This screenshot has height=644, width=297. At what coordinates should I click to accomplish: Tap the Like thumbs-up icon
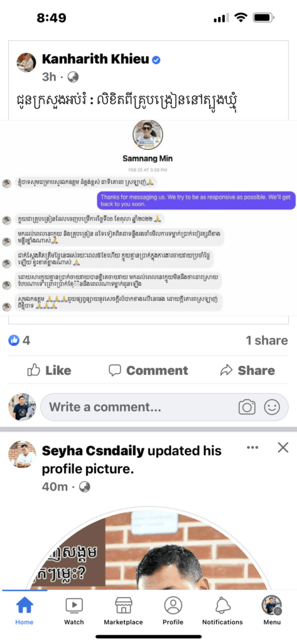click(x=34, y=370)
